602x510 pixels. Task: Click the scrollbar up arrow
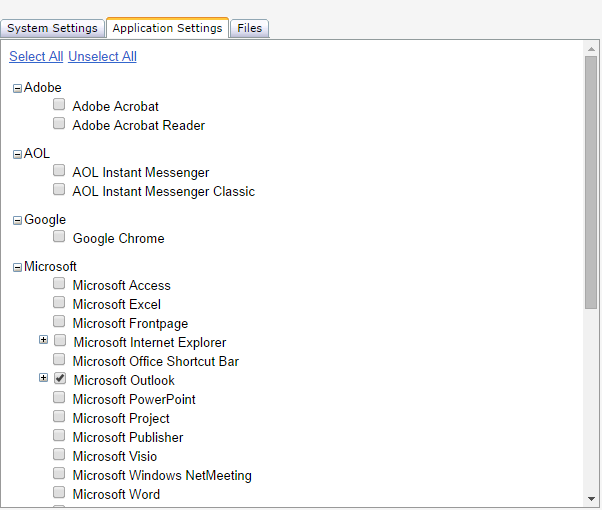[x=591, y=49]
